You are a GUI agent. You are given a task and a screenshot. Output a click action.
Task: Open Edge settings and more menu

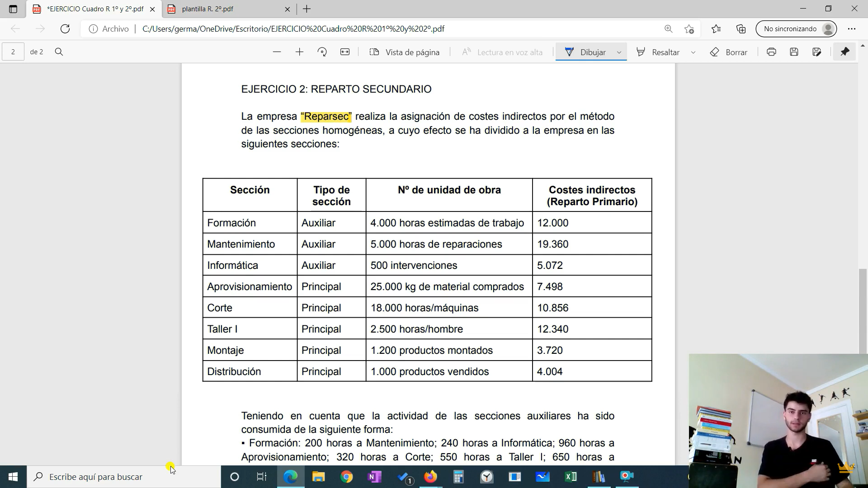(852, 29)
